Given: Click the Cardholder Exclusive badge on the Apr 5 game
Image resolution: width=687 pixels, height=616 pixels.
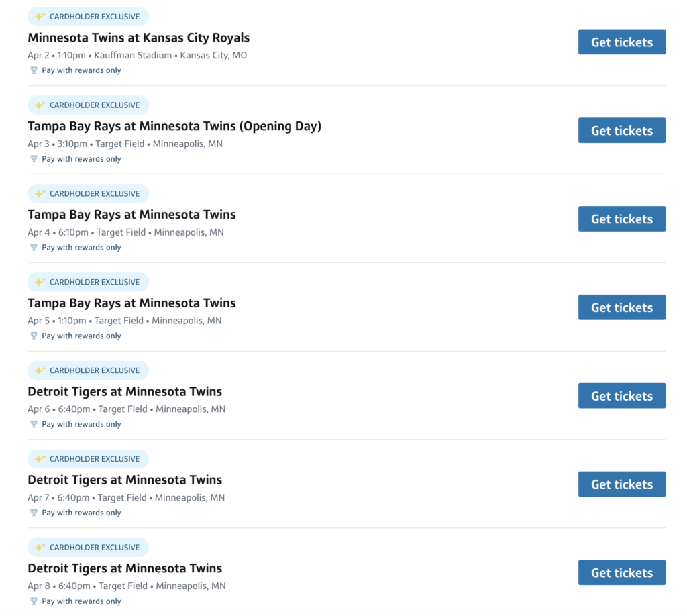Looking at the screenshot, I should 88,282.
